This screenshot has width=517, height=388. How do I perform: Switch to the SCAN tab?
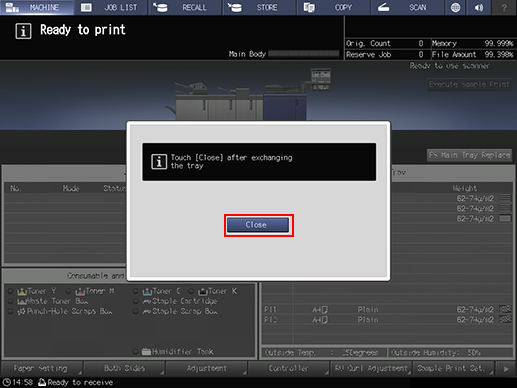(408, 7)
